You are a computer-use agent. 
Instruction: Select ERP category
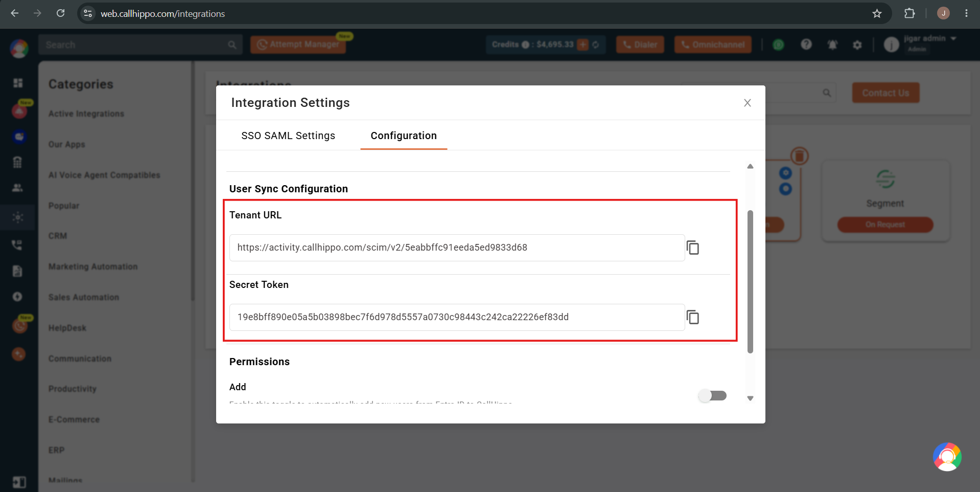pyautogui.click(x=56, y=450)
